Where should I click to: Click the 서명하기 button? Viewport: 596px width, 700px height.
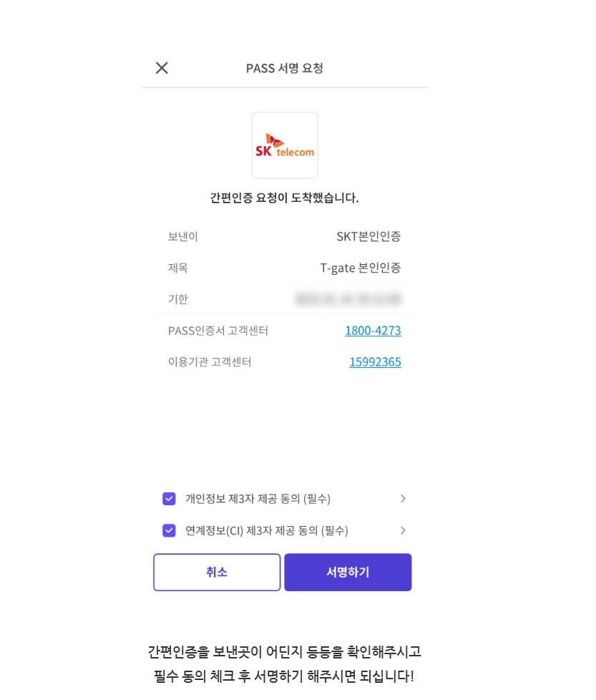point(348,573)
